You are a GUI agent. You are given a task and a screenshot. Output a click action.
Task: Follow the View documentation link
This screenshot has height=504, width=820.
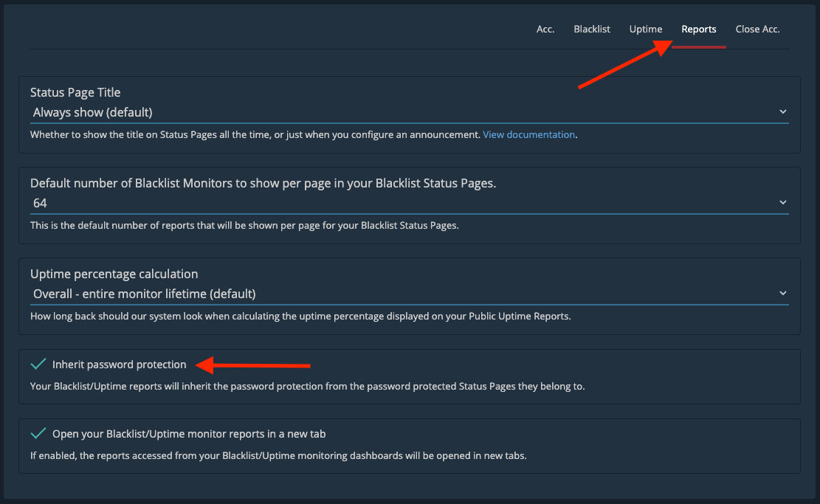528,135
